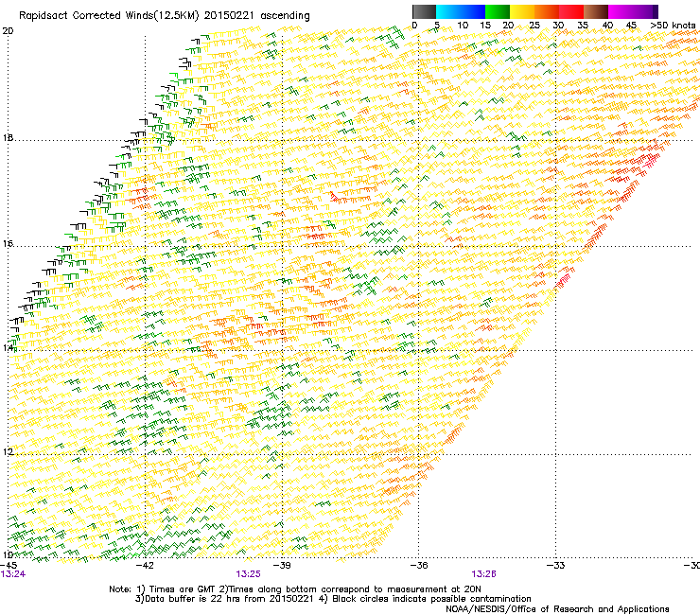Click the gray 0-5 knots color swatch
This screenshot has width=700, height=615.
pyautogui.click(x=424, y=11)
